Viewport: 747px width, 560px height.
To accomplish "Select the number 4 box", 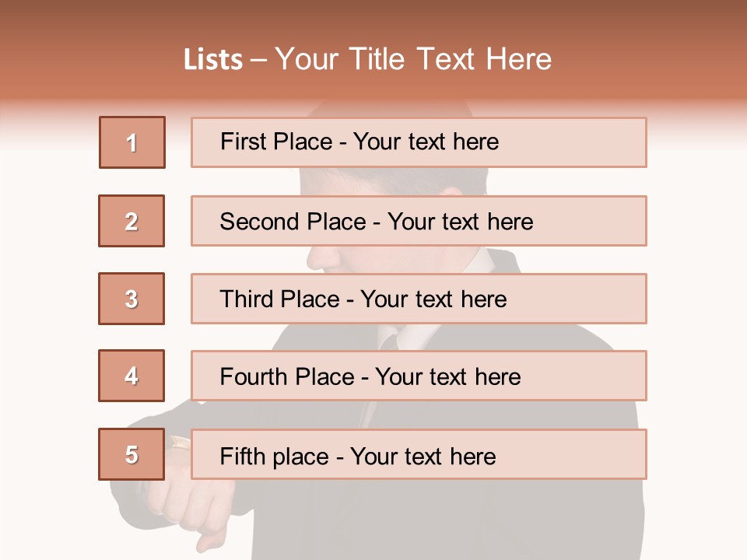I will tap(132, 376).
